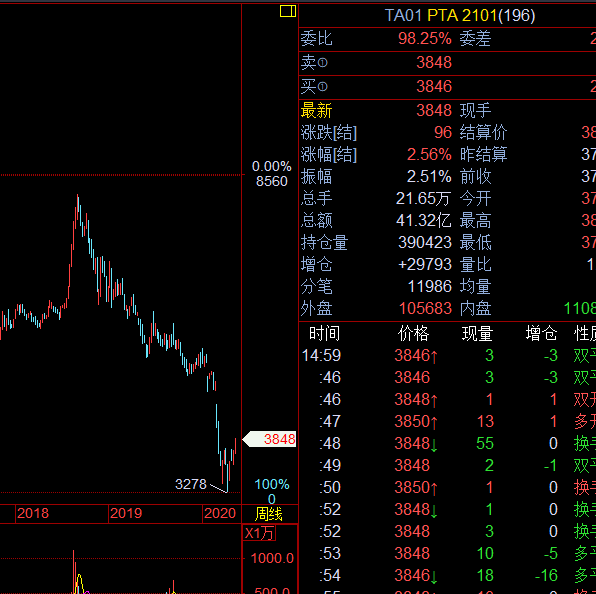Select the :53 tick row volume 10
This screenshot has width=596, height=594.
point(485,553)
